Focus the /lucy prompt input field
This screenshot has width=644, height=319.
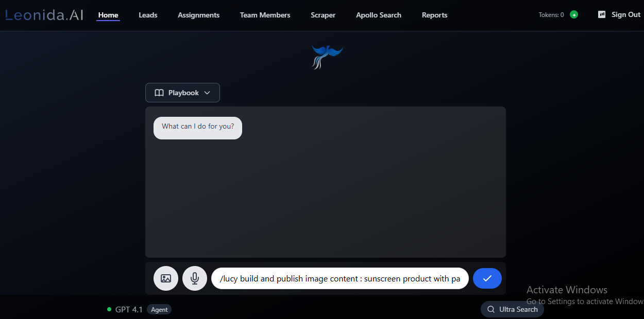[340, 278]
